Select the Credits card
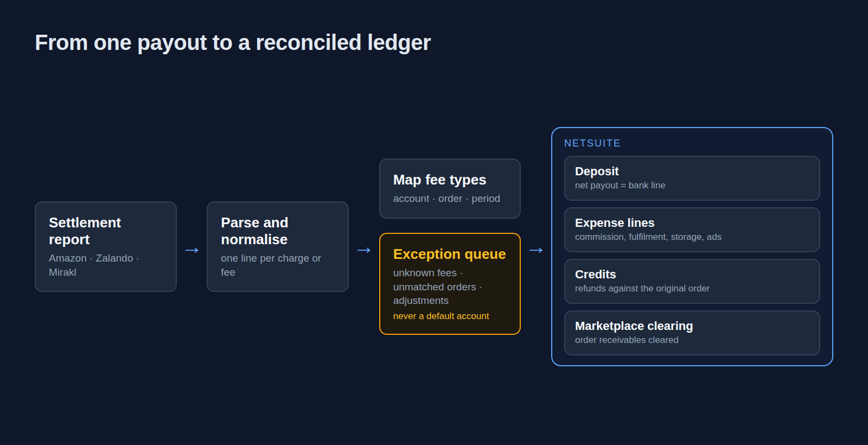Image resolution: width=868 pixels, height=445 pixels. click(692, 282)
